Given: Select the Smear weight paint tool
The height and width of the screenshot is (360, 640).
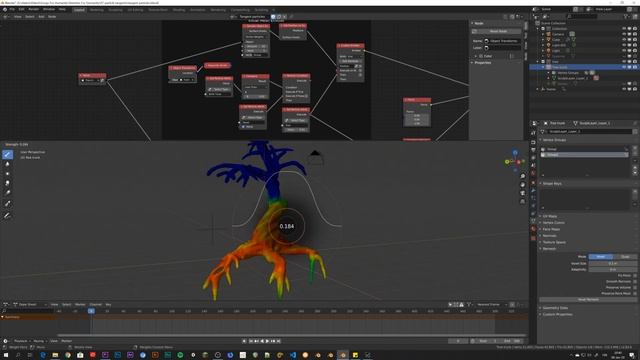Looking at the screenshot, I should click(7, 183).
